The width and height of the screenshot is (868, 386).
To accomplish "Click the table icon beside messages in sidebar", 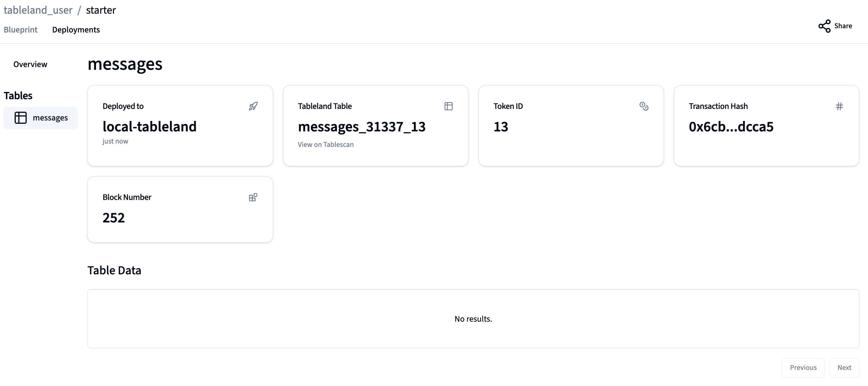I will (21, 118).
